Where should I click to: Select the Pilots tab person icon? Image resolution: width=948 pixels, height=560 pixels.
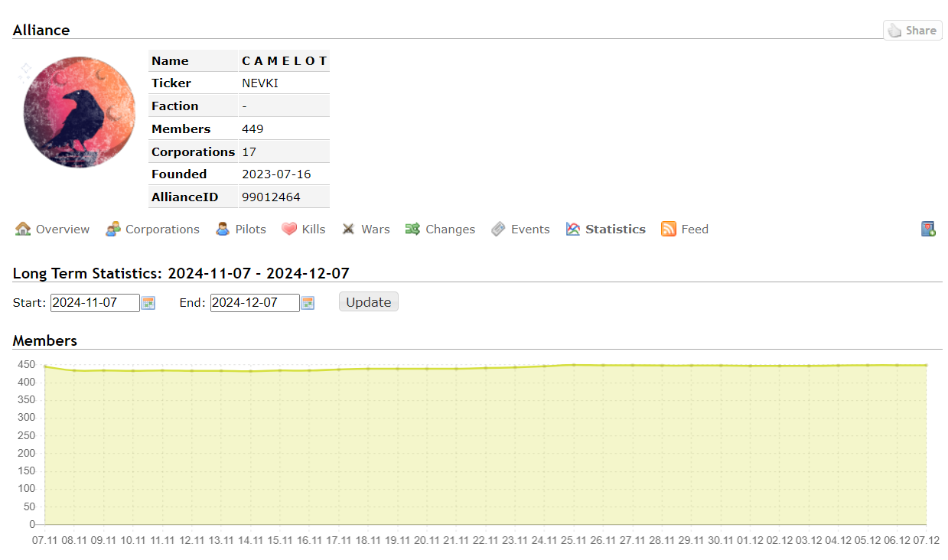click(x=223, y=229)
